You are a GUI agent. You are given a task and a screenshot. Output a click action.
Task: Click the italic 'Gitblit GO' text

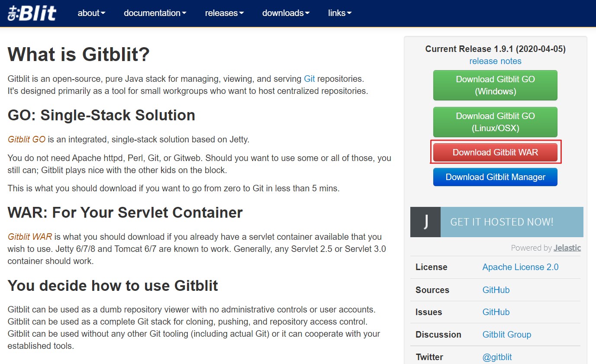pyautogui.click(x=26, y=139)
